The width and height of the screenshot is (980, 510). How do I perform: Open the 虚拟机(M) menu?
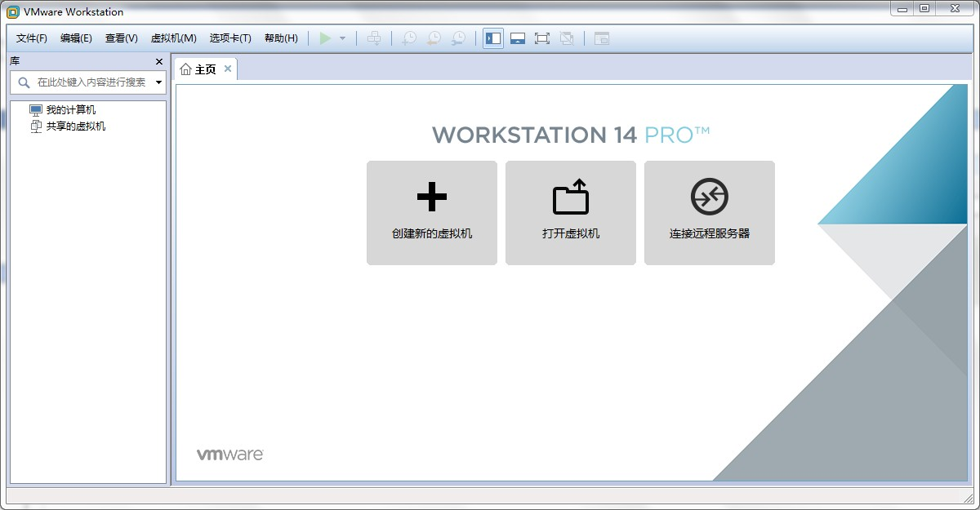(173, 38)
